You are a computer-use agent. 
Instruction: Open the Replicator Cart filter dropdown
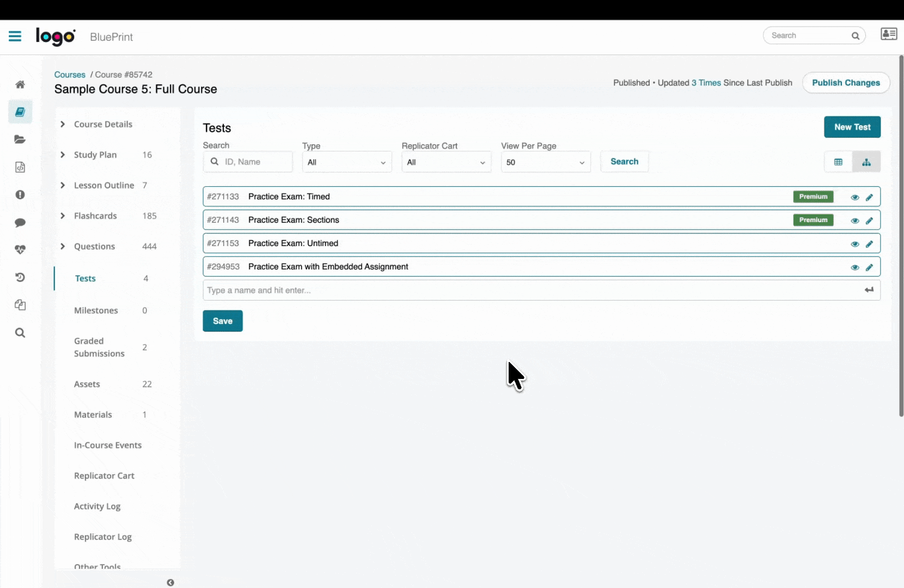[447, 162]
